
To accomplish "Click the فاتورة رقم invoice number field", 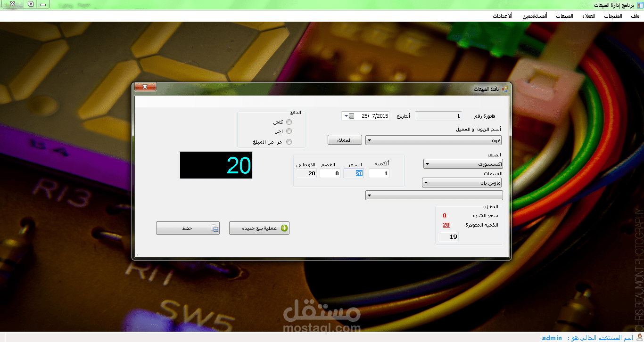I will (x=438, y=116).
